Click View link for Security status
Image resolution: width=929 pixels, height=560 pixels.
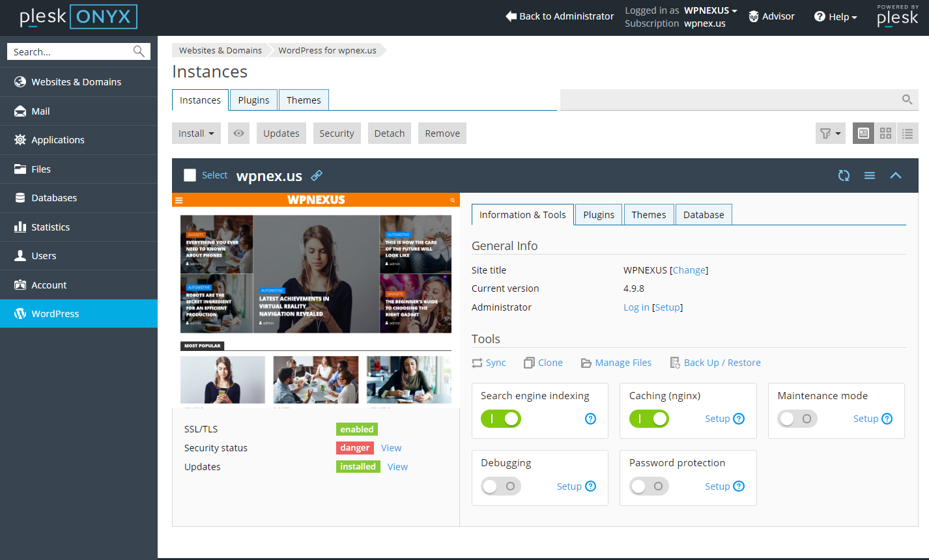[x=392, y=448]
